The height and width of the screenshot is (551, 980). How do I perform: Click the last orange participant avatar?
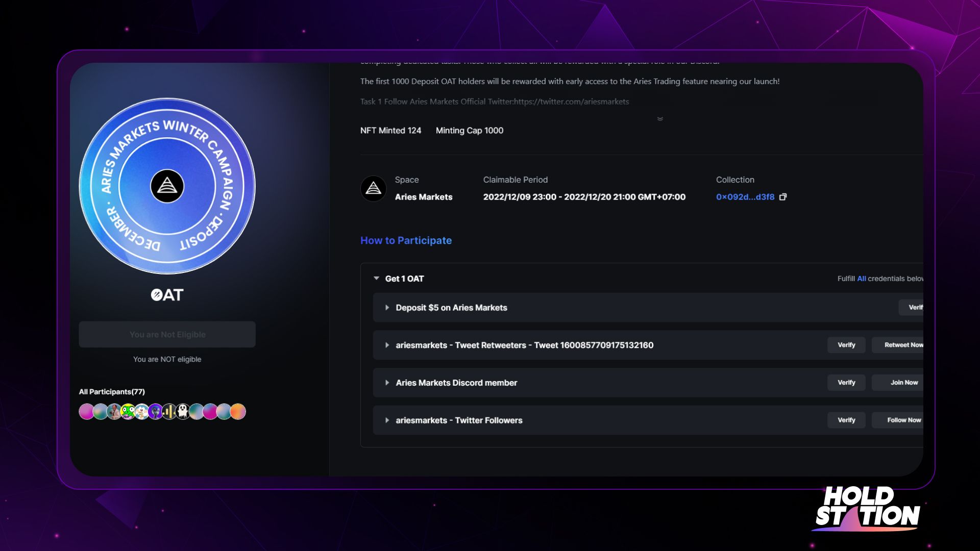238,412
